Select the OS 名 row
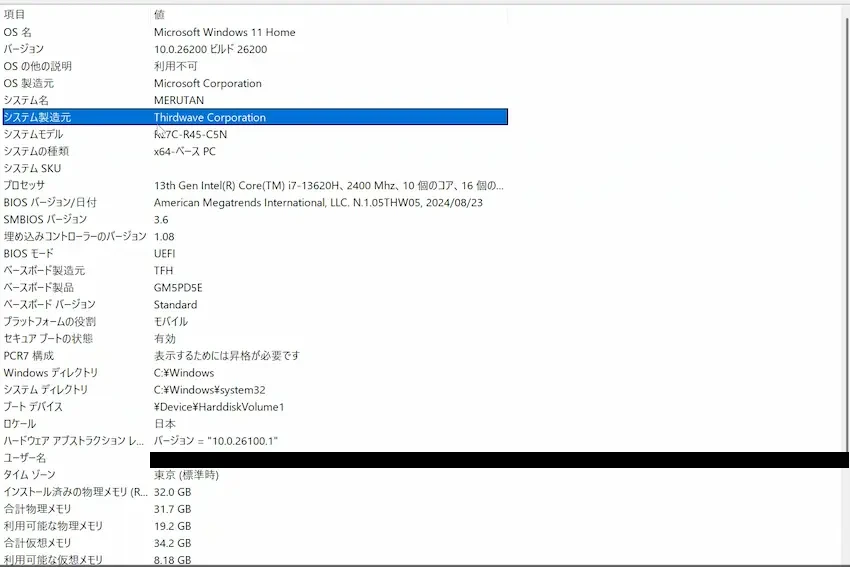 pyautogui.click(x=255, y=32)
